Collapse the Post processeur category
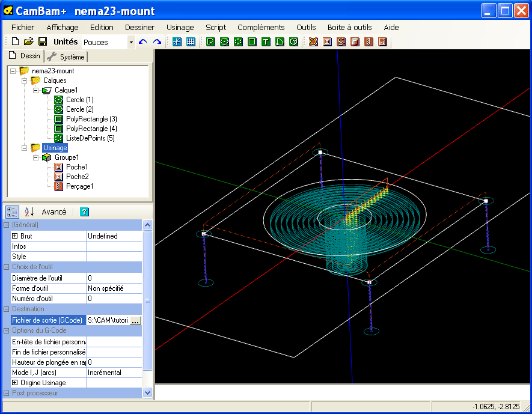 pos(6,393)
